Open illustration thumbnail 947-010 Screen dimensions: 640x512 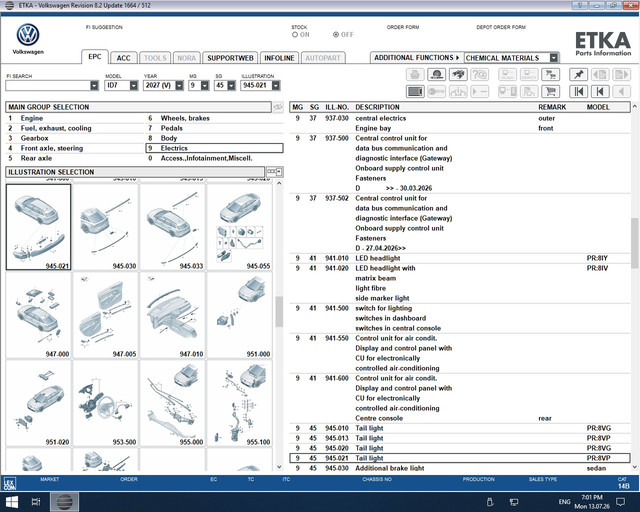pyautogui.click(x=173, y=315)
